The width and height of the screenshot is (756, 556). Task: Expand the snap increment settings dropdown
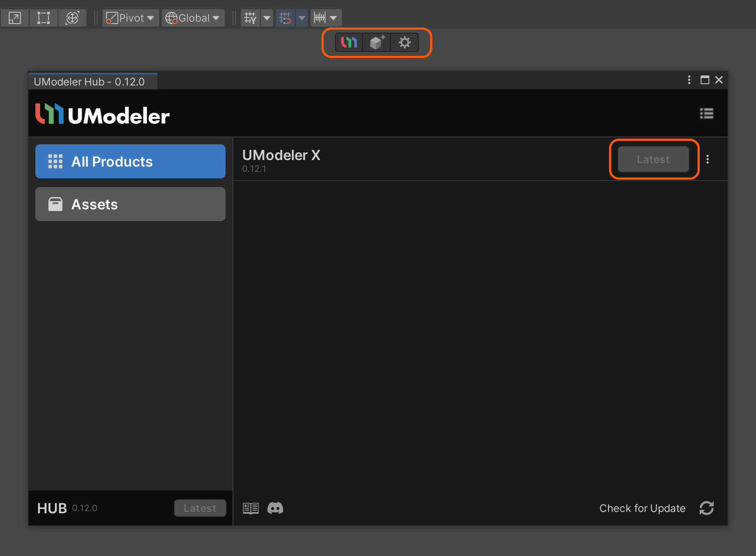click(333, 18)
